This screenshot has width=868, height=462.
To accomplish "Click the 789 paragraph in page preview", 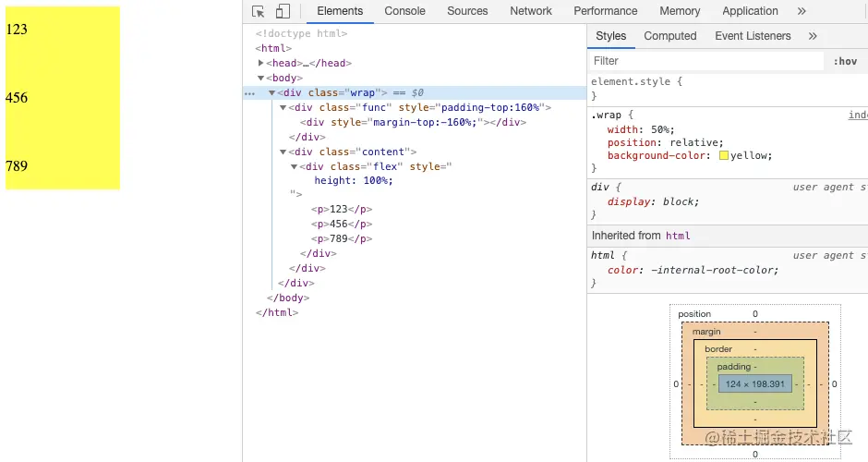I will (16, 166).
